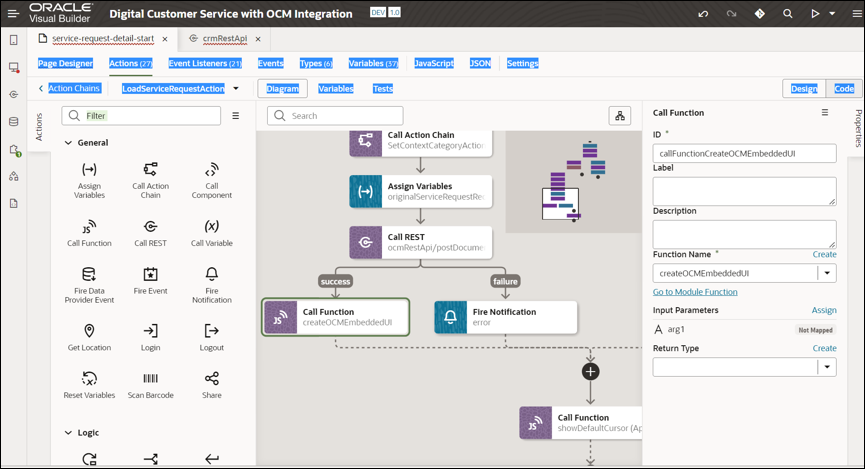Open the header options menu at far right

[856, 14]
